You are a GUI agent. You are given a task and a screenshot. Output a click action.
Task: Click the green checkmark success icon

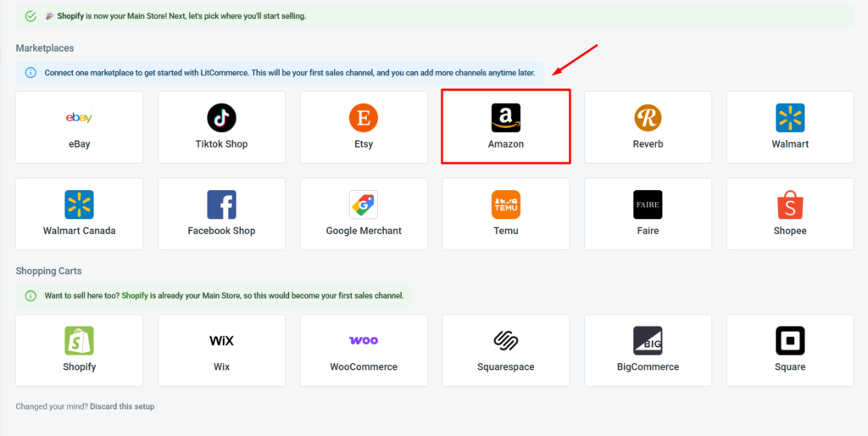tap(31, 16)
